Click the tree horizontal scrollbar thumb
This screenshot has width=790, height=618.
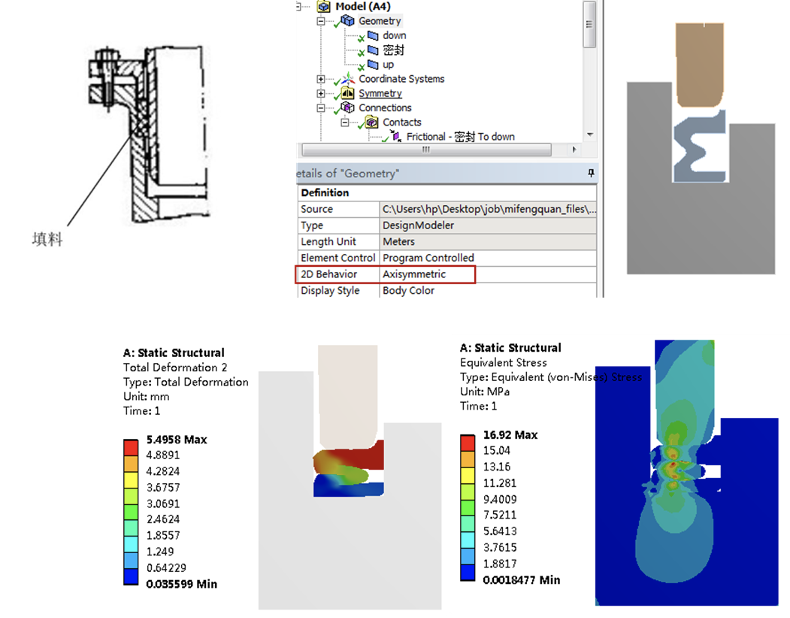click(x=426, y=150)
